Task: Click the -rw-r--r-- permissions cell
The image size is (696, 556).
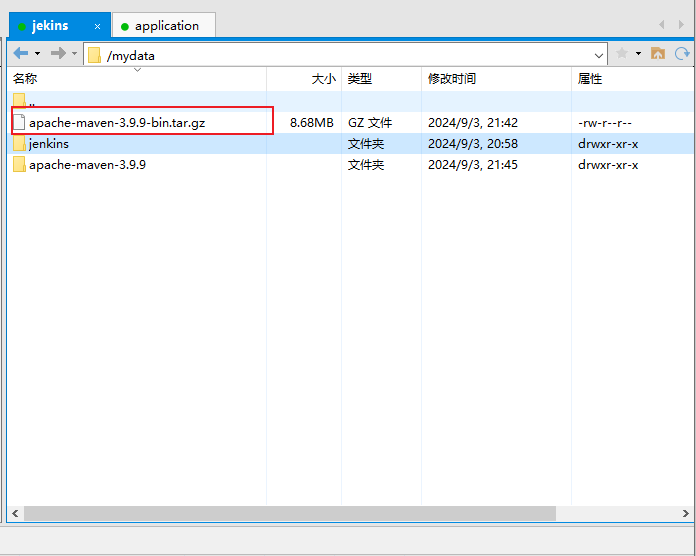Action: point(605,123)
